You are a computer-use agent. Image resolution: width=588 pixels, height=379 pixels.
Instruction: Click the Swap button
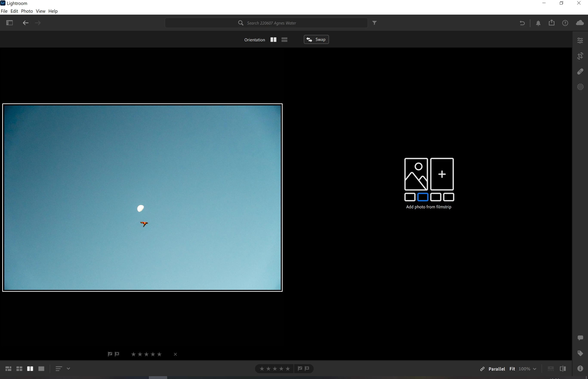[316, 40]
